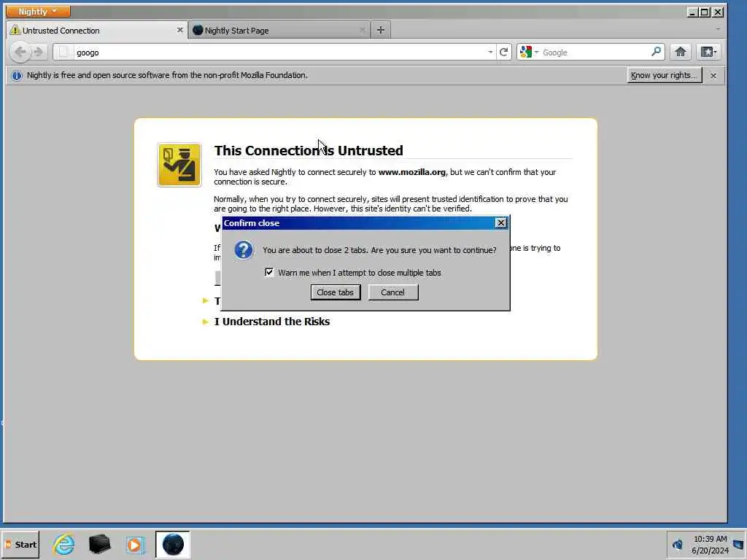Click the Mozilla Foundation notification text
The image size is (747, 560).
tap(167, 75)
